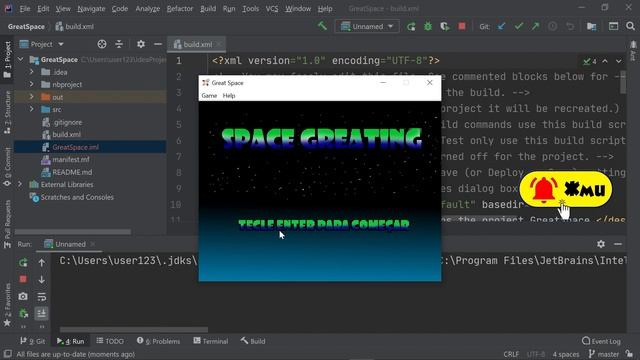
Task: Expand the src folder
Action: coord(31,109)
